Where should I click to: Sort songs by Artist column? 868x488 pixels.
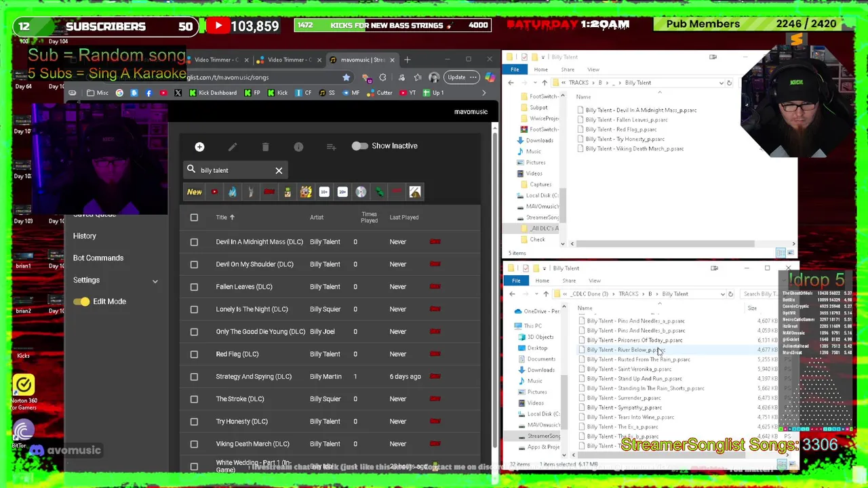317,218
